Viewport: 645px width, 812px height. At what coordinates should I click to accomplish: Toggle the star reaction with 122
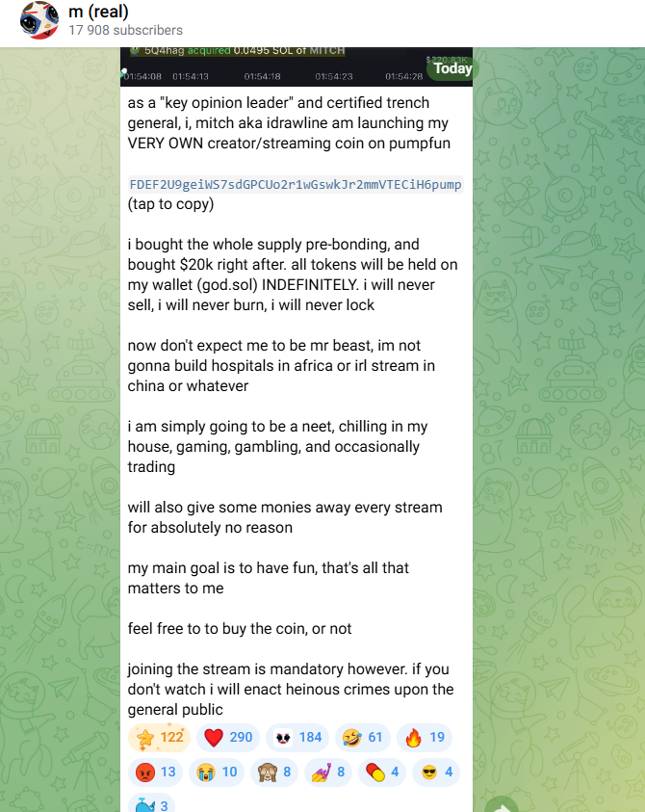click(x=160, y=737)
